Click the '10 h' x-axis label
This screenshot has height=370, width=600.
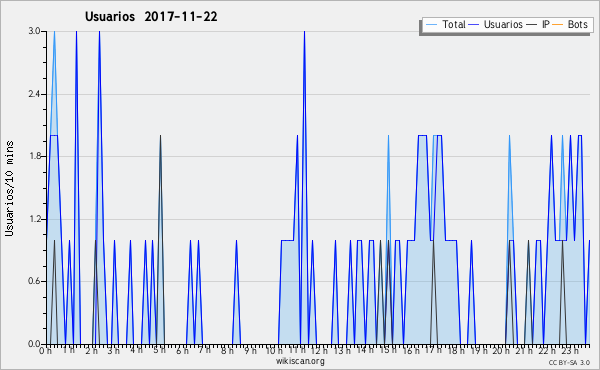point(274,350)
